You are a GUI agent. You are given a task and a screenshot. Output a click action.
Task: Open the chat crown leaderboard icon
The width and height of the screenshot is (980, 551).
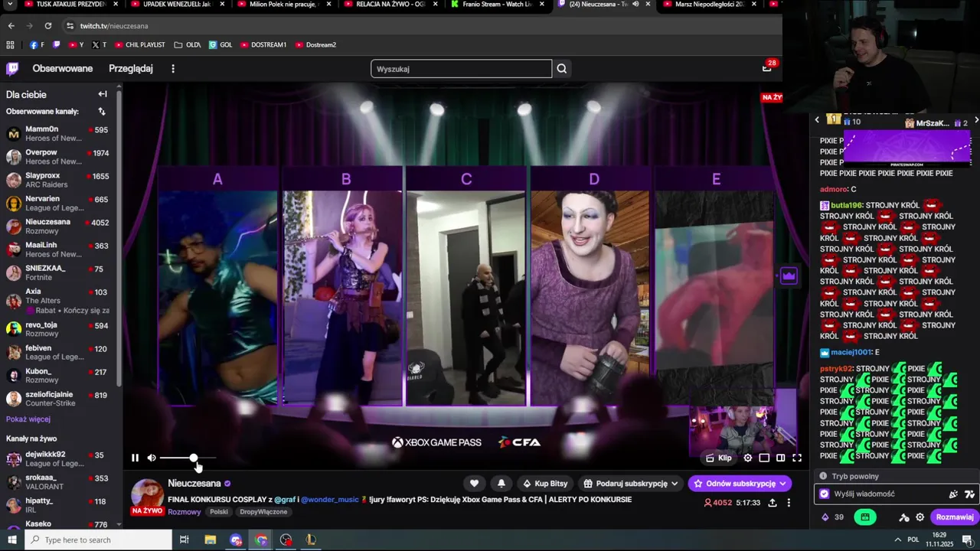[x=789, y=276]
